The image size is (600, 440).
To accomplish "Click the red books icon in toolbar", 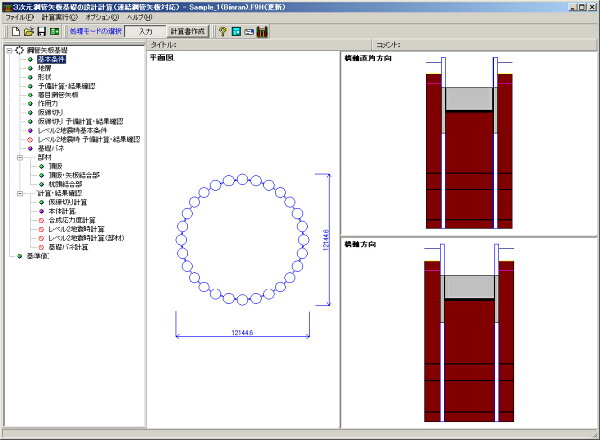I will (x=262, y=32).
